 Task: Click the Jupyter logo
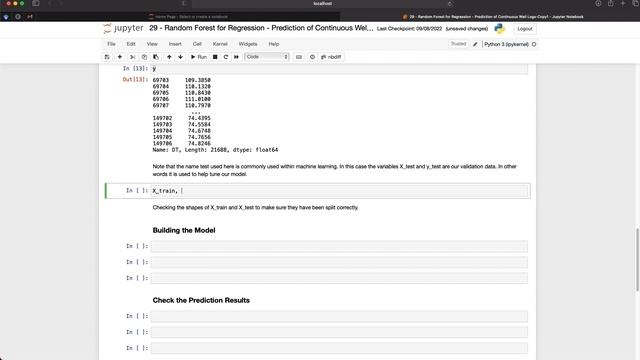124,28
